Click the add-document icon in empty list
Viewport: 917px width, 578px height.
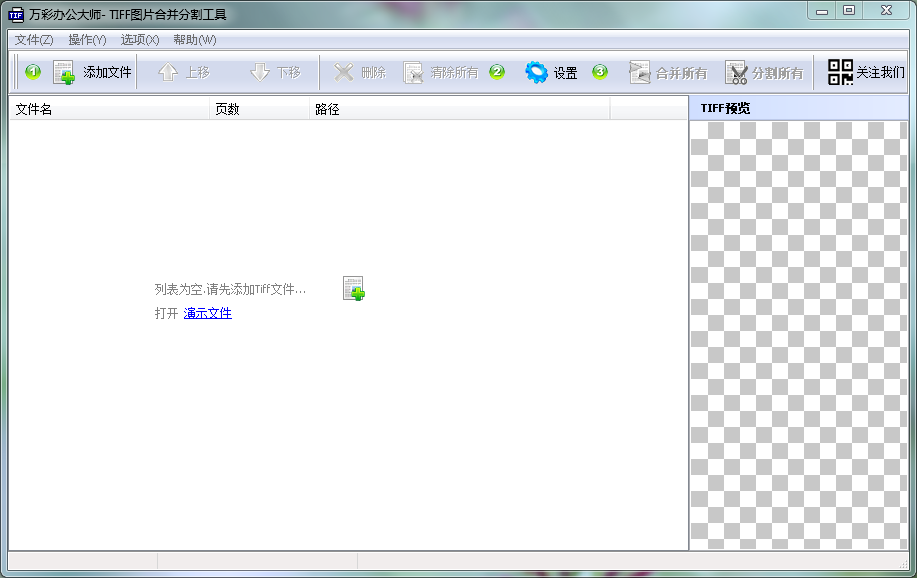[x=353, y=288]
